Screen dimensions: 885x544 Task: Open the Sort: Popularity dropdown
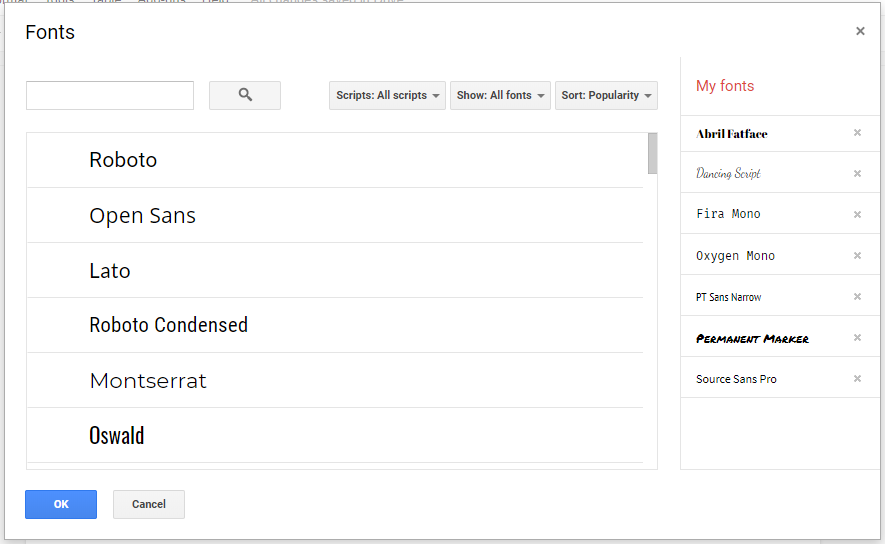pos(606,95)
